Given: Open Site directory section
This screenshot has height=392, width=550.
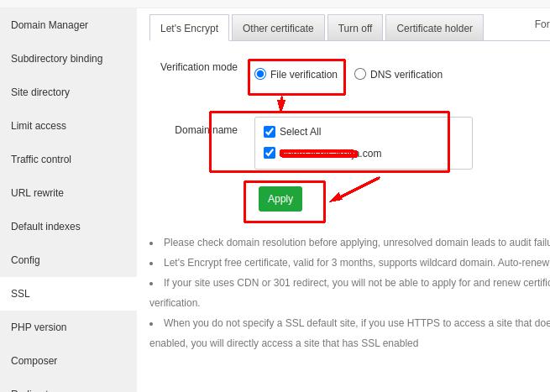Looking at the screenshot, I should (x=40, y=92).
